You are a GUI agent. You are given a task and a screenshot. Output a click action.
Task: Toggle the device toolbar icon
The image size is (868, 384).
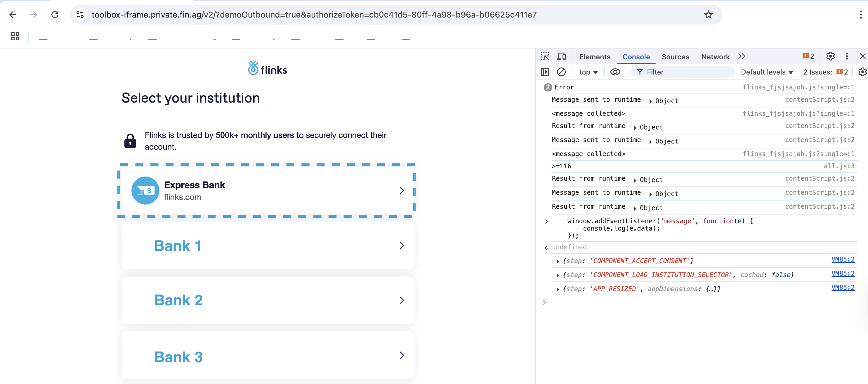(x=561, y=56)
